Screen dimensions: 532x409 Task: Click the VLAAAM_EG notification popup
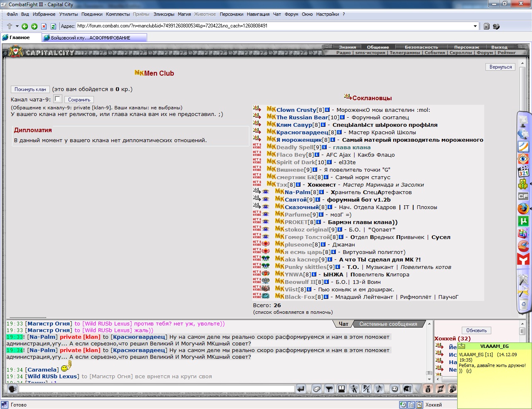(494, 375)
